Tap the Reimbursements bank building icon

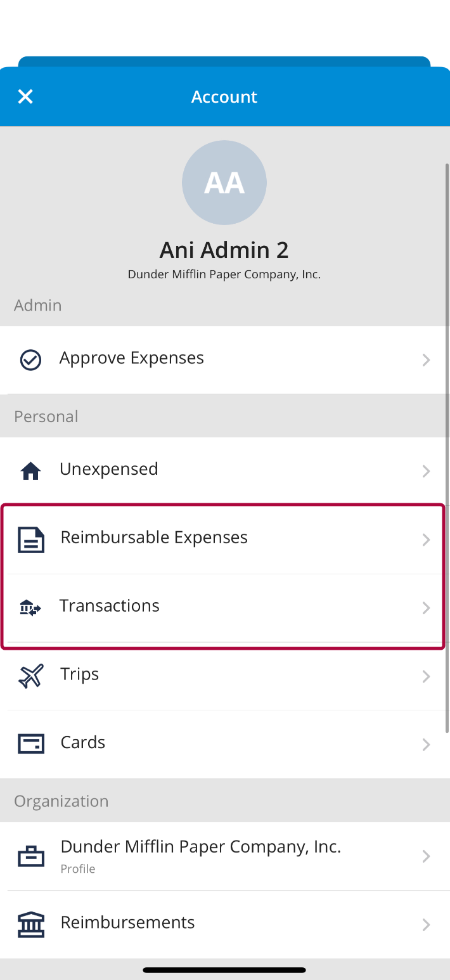pos(30,924)
